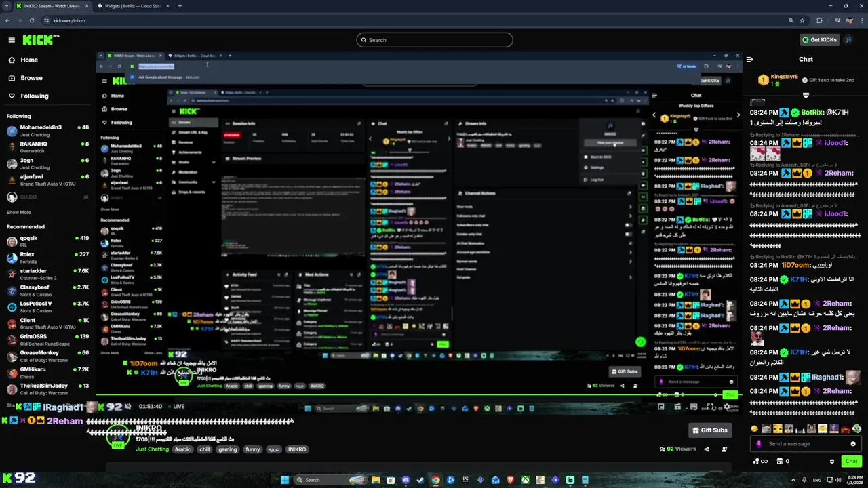Click the Just Chatting category link
Viewport: 868px width, 488px height.
tap(152, 449)
